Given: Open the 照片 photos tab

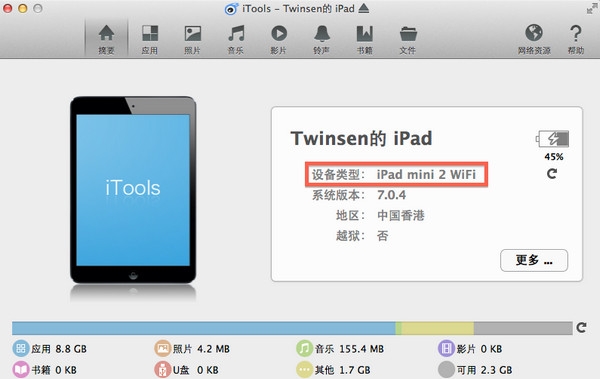Looking at the screenshot, I should point(192,39).
